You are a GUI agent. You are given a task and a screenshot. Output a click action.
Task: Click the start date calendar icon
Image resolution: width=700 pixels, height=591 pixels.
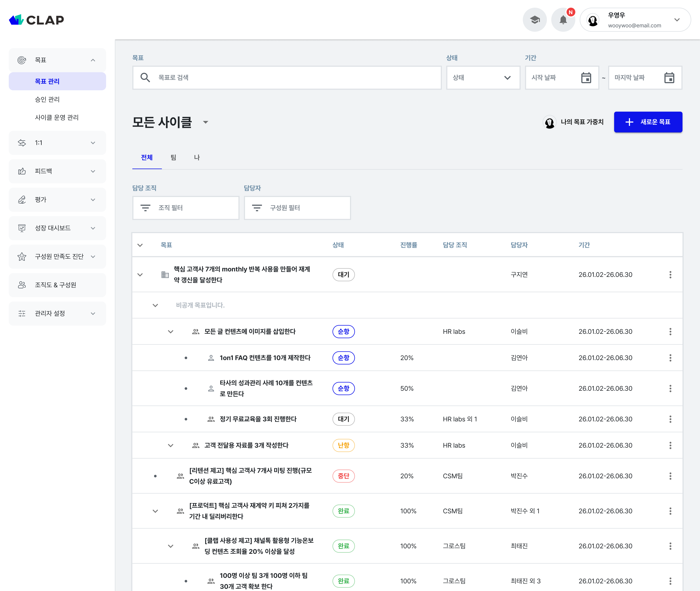point(586,78)
